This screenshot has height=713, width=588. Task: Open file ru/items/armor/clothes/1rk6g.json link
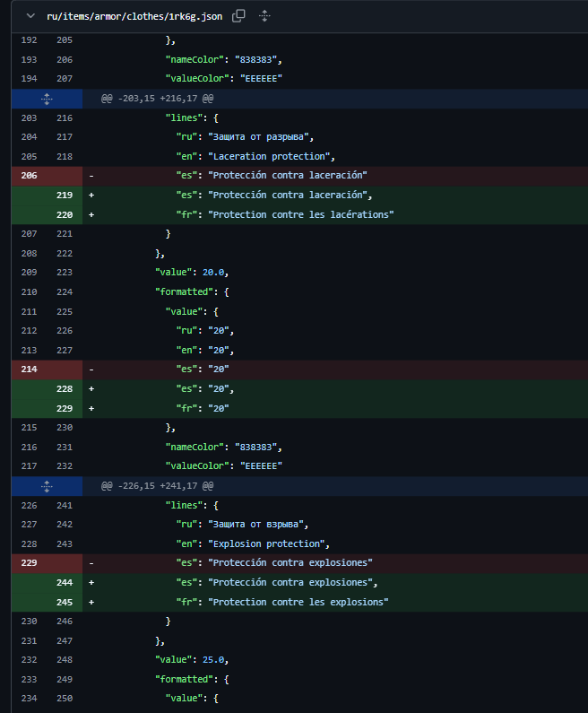(134, 16)
